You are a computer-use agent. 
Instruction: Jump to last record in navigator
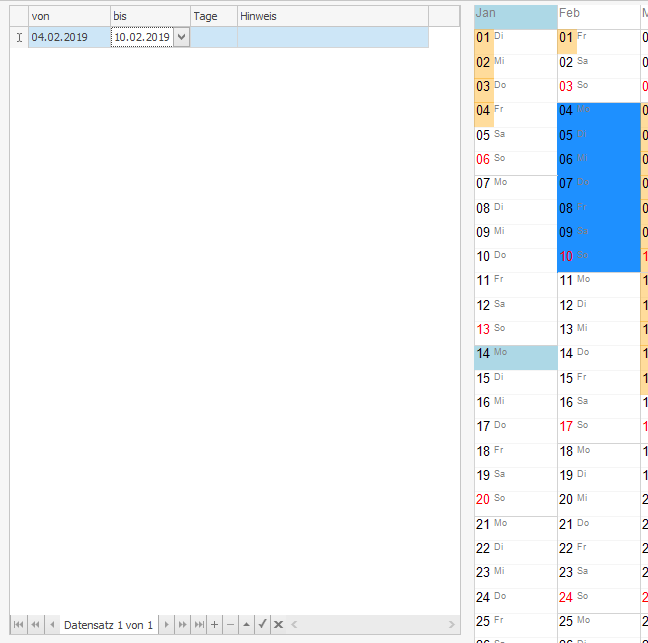point(199,625)
